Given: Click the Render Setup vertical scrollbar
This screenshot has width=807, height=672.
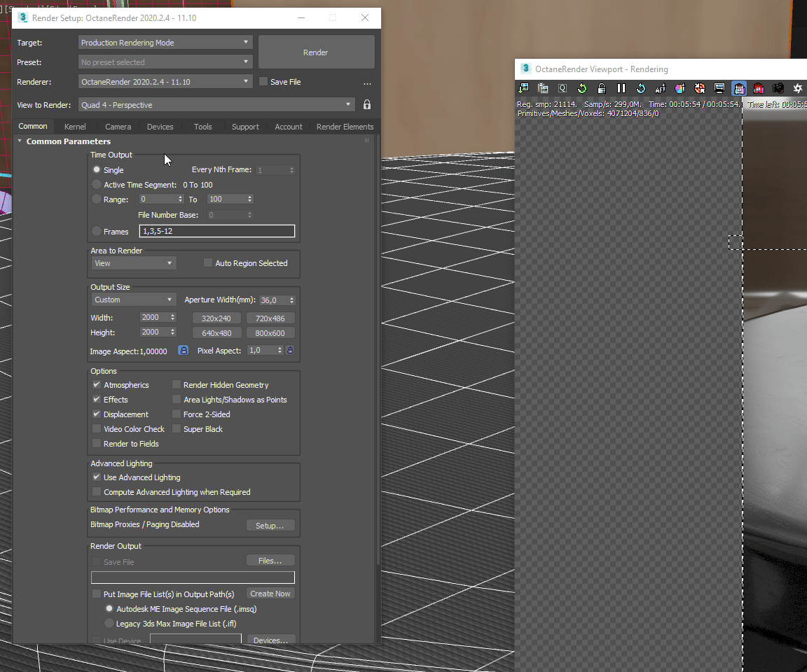Looking at the screenshot, I should (x=378, y=349).
